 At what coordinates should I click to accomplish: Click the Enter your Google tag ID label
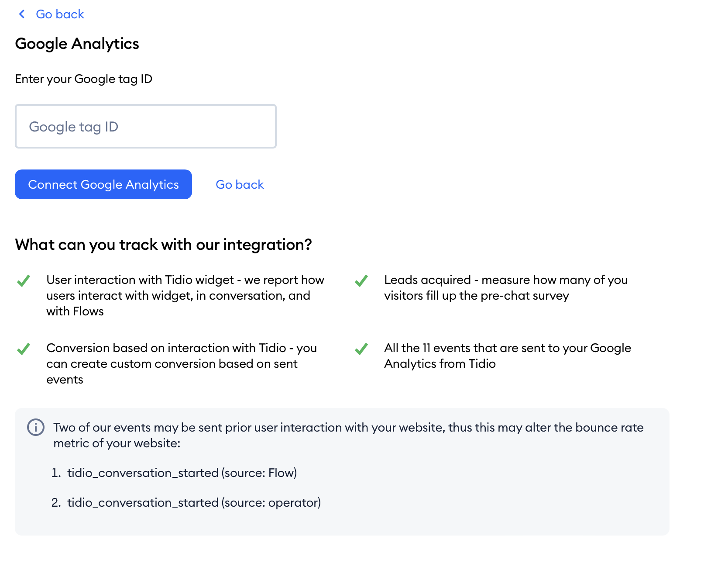pyautogui.click(x=84, y=79)
